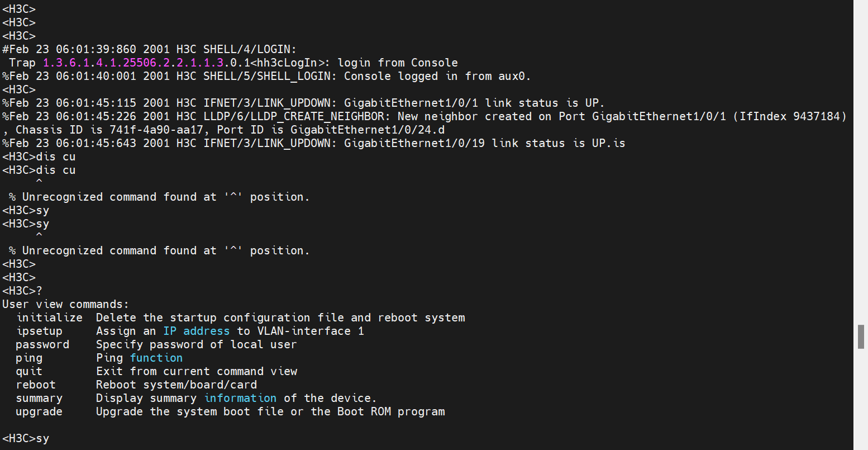Select the "password" command entry
Image resolution: width=868 pixels, height=450 pixels.
42,344
